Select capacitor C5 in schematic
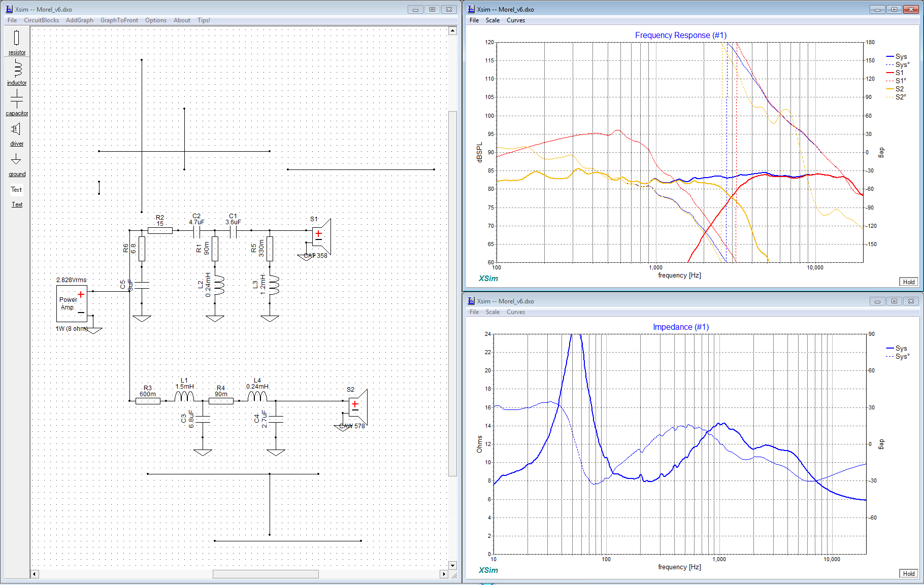The width and height of the screenshot is (924, 585). tap(142, 285)
